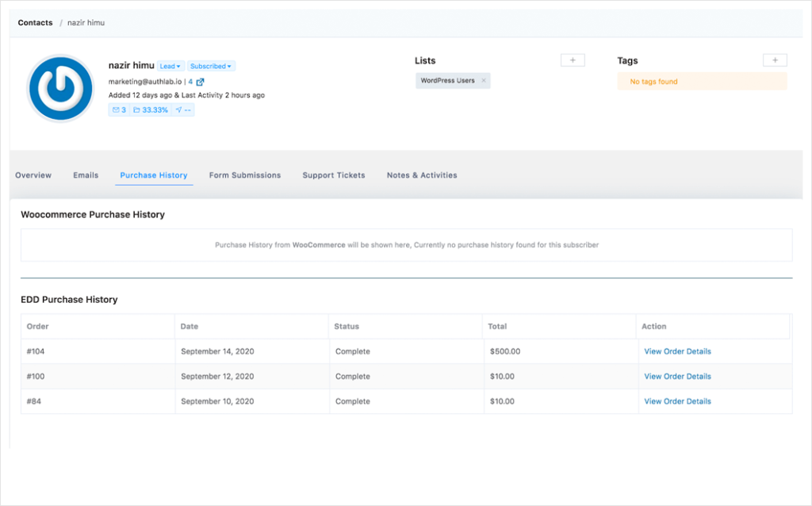Open the Notes & Activities section
Screen dimensions: 812x506
pyautogui.click(x=421, y=175)
